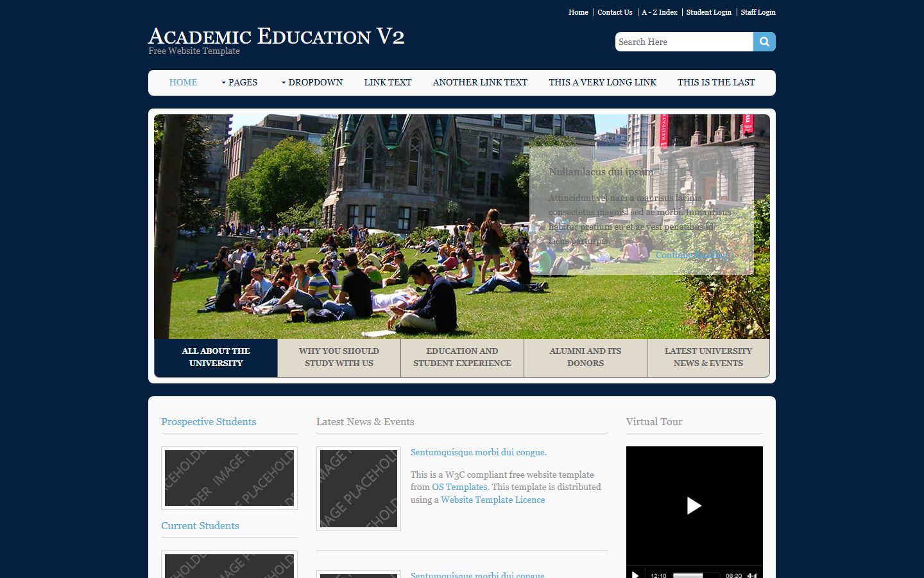Click the 'Latest News & Events' section heading

coord(365,422)
